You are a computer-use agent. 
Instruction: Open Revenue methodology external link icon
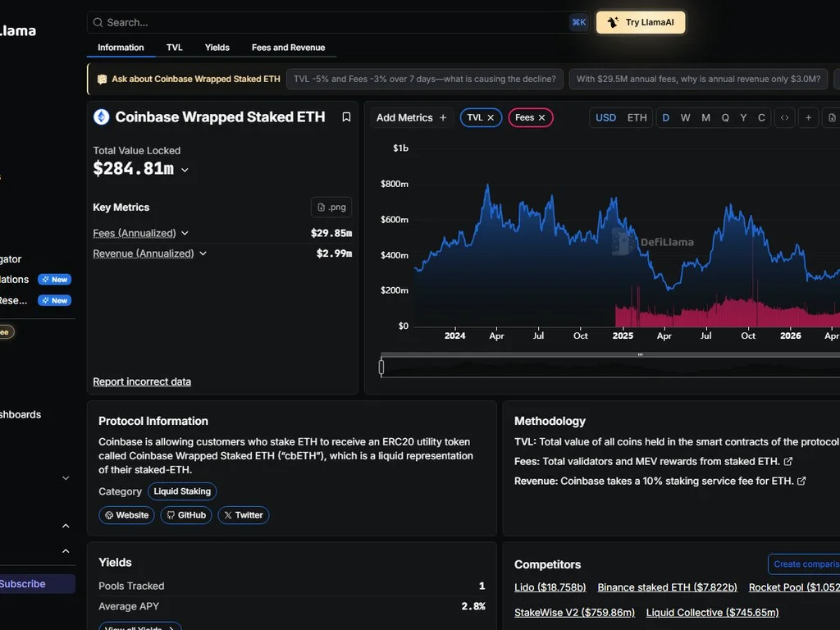click(801, 481)
